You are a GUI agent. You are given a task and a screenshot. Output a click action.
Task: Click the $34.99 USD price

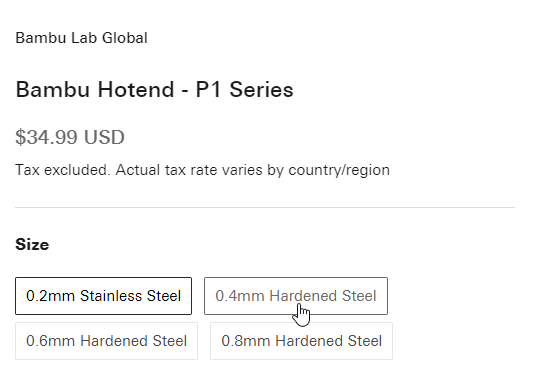pos(70,137)
